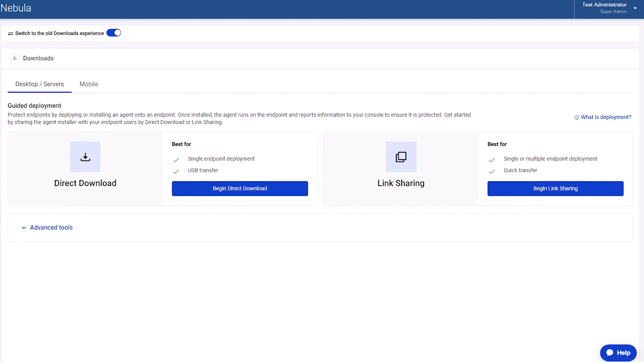Click 'Switch to the old Downloads experience' text
644x362 pixels.
pyautogui.click(x=59, y=33)
